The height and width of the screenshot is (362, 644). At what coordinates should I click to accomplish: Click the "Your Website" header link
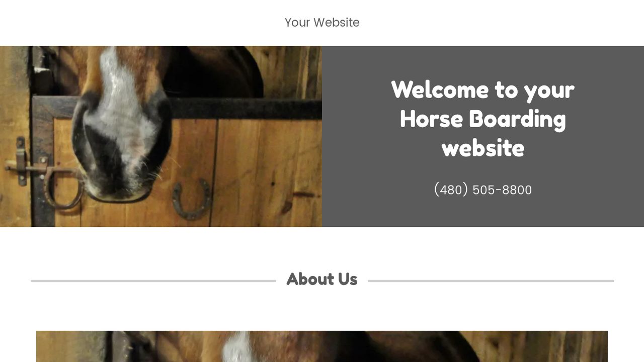pos(322,23)
